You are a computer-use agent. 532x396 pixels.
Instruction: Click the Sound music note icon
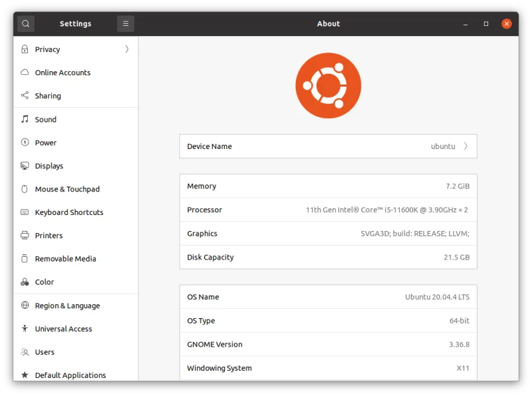(25, 119)
